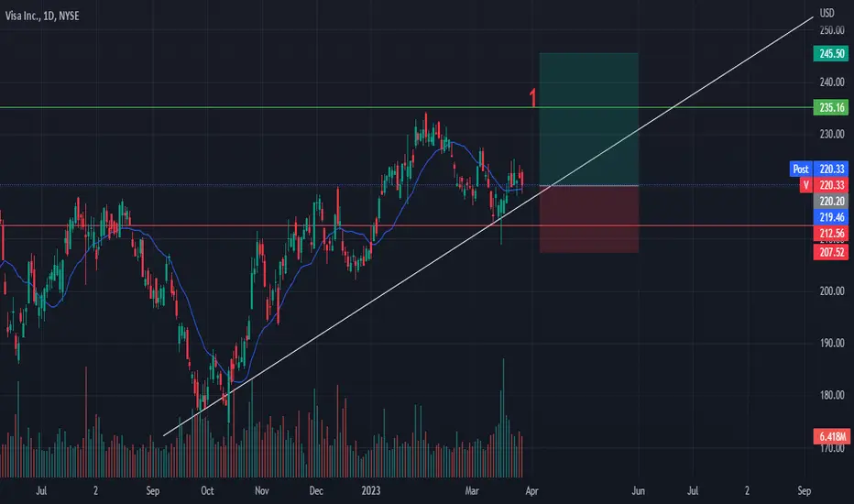Select the red stop-loss zone of long position

pyautogui.click(x=589, y=219)
